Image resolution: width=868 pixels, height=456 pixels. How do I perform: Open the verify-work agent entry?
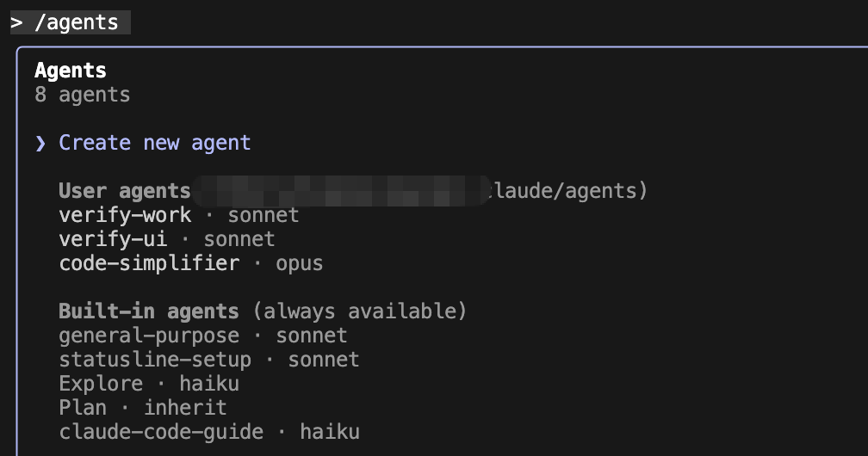179,215
